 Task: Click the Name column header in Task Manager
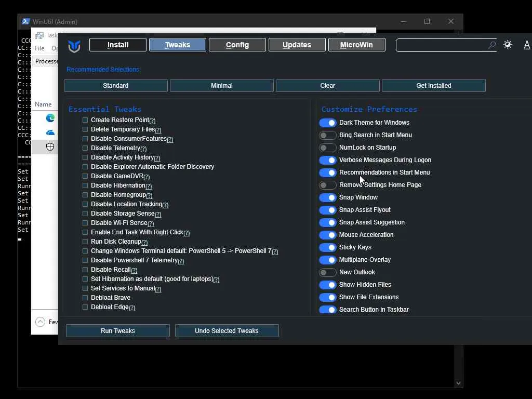pyautogui.click(x=43, y=104)
